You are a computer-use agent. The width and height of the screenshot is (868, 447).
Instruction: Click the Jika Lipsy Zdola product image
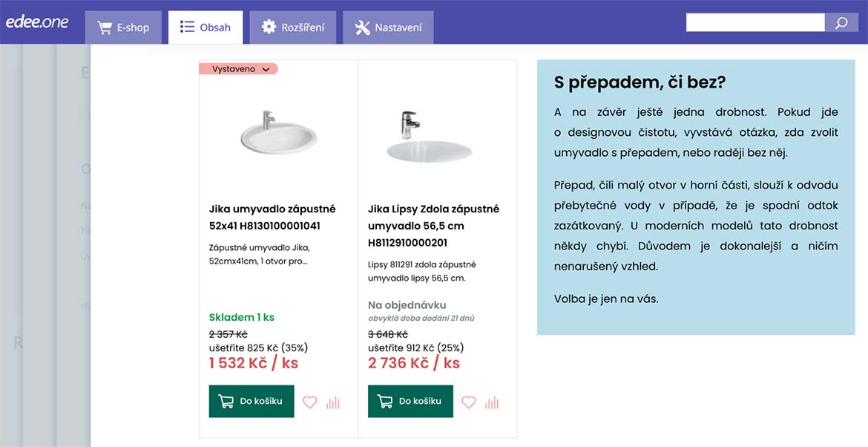point(429,137)
